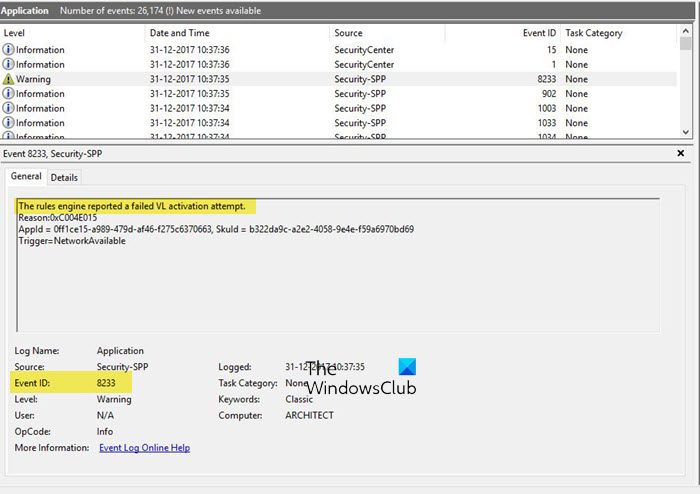Click User value 'N/A'

click(105, 415)
